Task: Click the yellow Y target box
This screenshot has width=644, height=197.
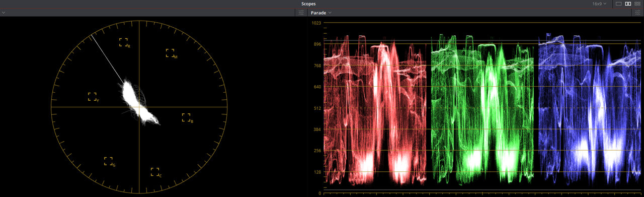Action: coord(93,97)
